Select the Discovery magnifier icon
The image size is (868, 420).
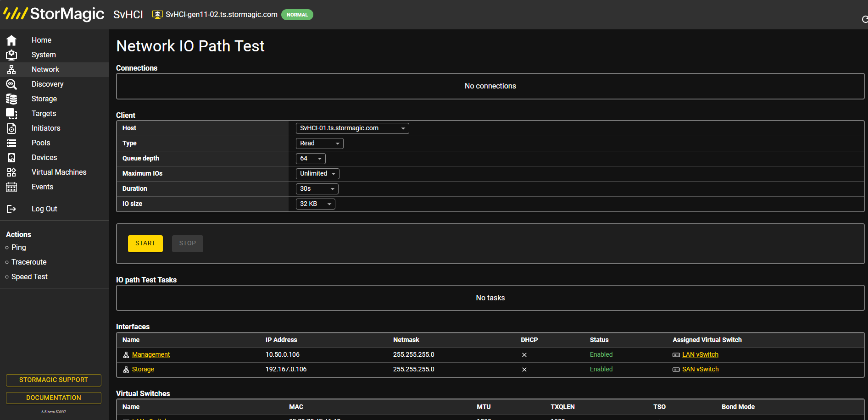point(11,84)
